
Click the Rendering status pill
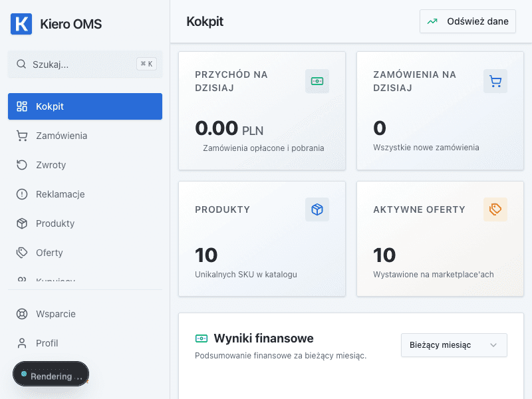pos(51,374)
